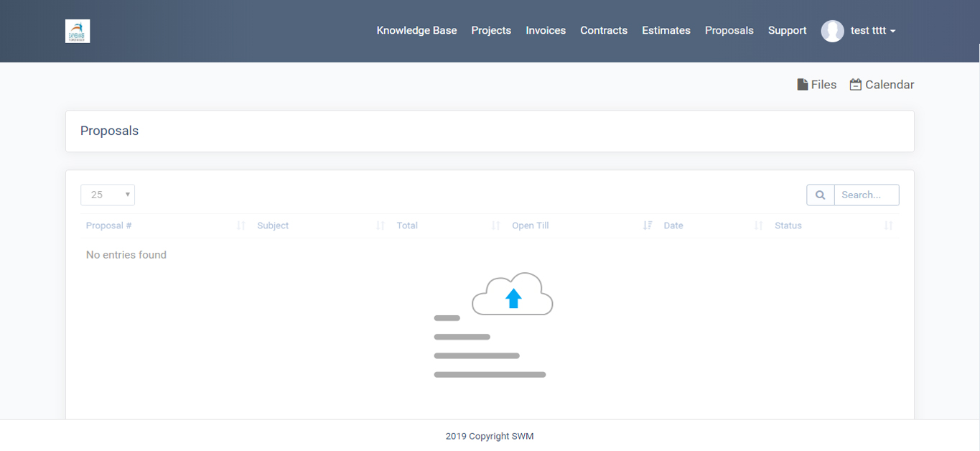This screenshot has width=980, height=451.
Task: Click the sort icon beside Date column
Action: pyautogui.click(x=759, y=225)
